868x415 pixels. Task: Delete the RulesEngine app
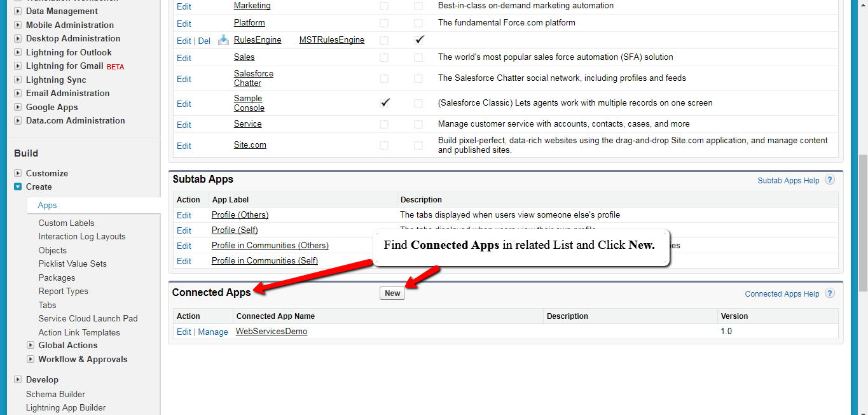(x=204, y=41)
